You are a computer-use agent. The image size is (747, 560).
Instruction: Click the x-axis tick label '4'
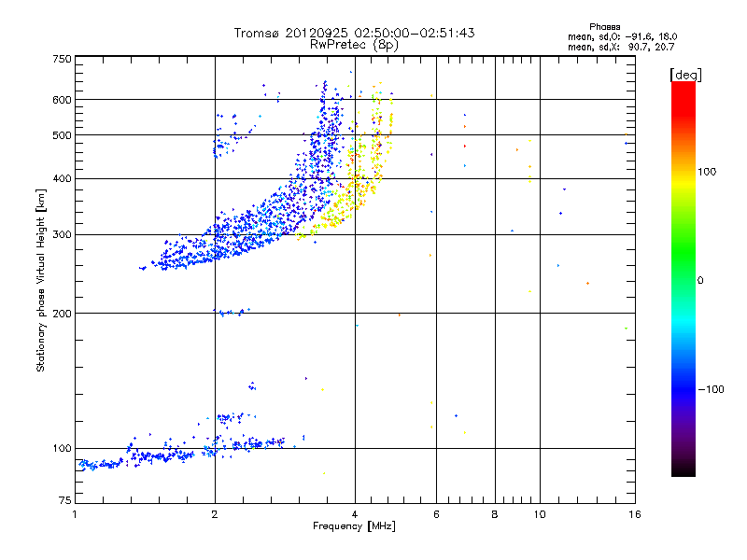pos(355,514)
